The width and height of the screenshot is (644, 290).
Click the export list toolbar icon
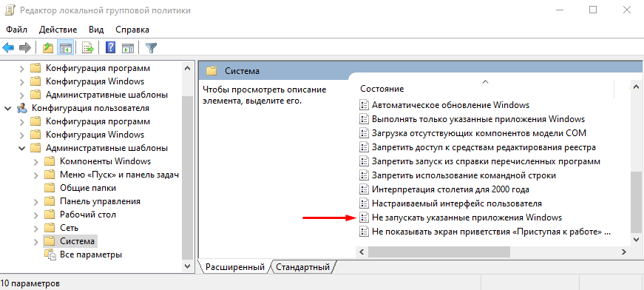(x=87, y=48)
